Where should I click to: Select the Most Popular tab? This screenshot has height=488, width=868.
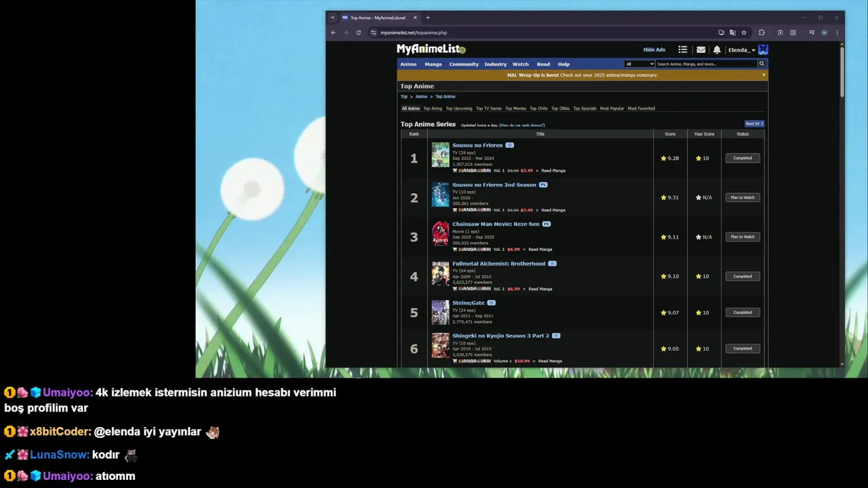pos(612,108)
